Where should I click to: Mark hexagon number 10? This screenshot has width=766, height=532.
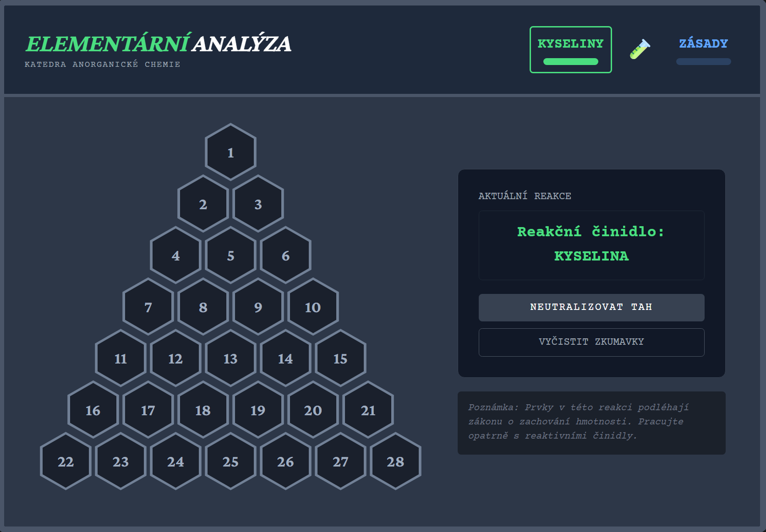(313, 307)
